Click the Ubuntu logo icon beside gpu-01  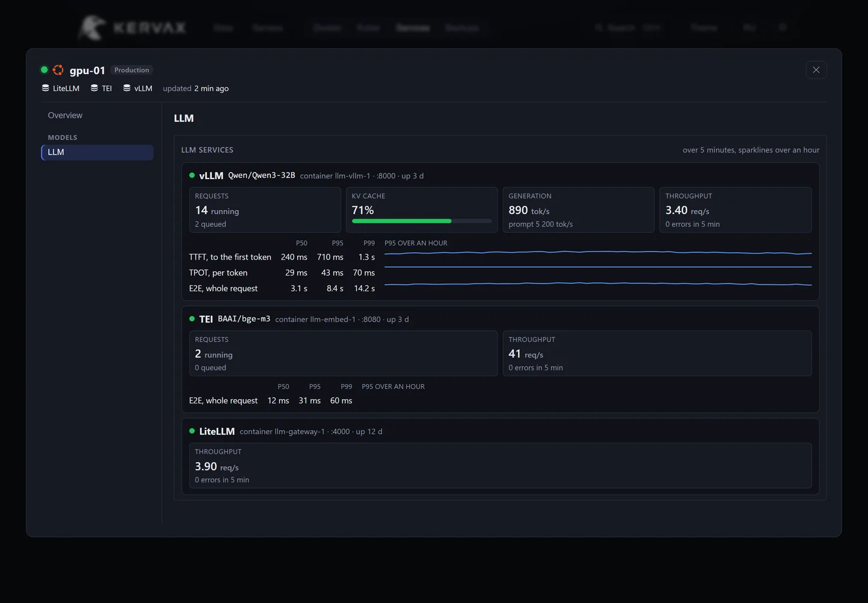click(58, 70)
